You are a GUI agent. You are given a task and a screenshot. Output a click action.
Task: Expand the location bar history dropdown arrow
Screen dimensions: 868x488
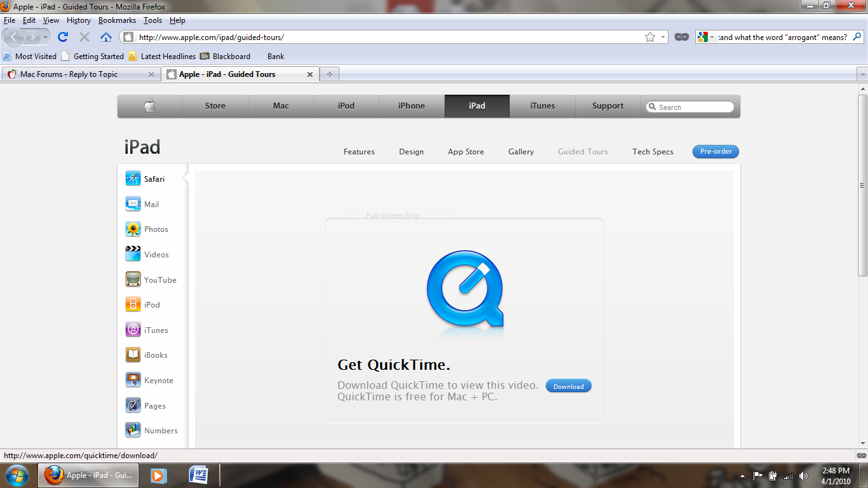(663, 37)
